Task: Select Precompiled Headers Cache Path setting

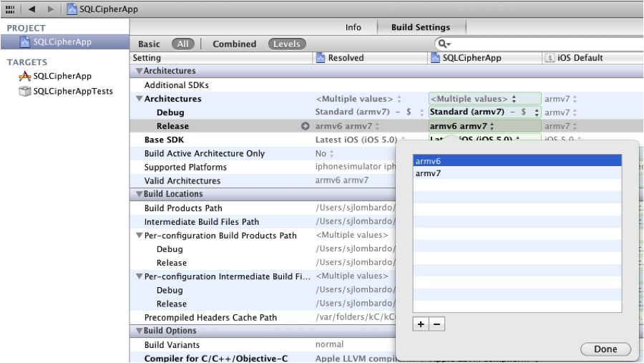Action: click(210, 318)
